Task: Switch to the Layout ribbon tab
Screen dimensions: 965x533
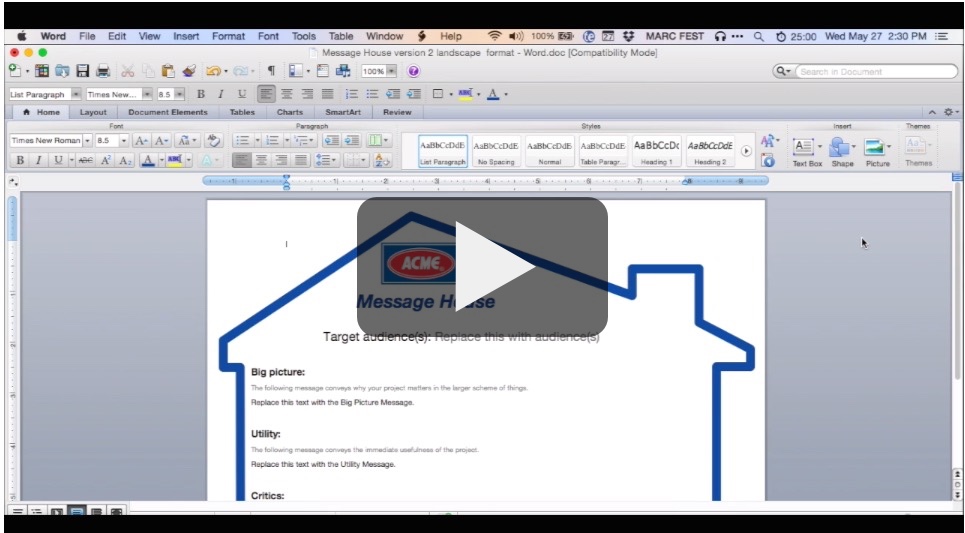Action: pos(93,112)
